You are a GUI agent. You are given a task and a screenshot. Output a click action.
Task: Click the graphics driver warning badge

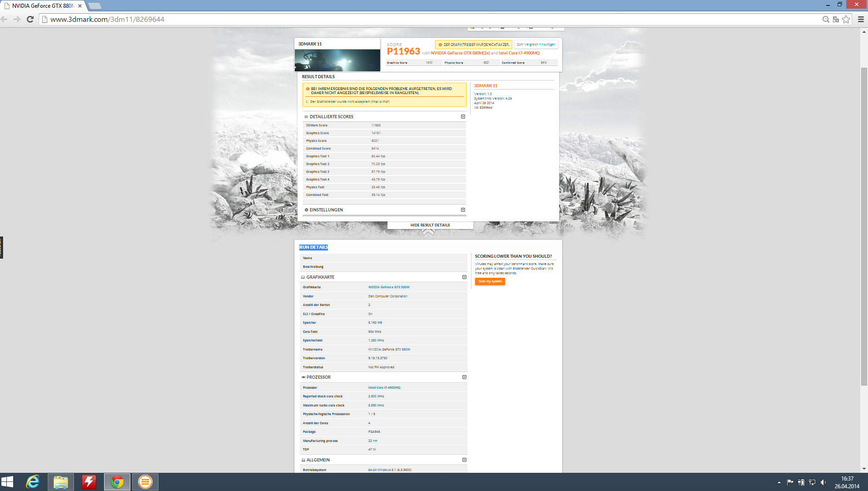(474, 45)
